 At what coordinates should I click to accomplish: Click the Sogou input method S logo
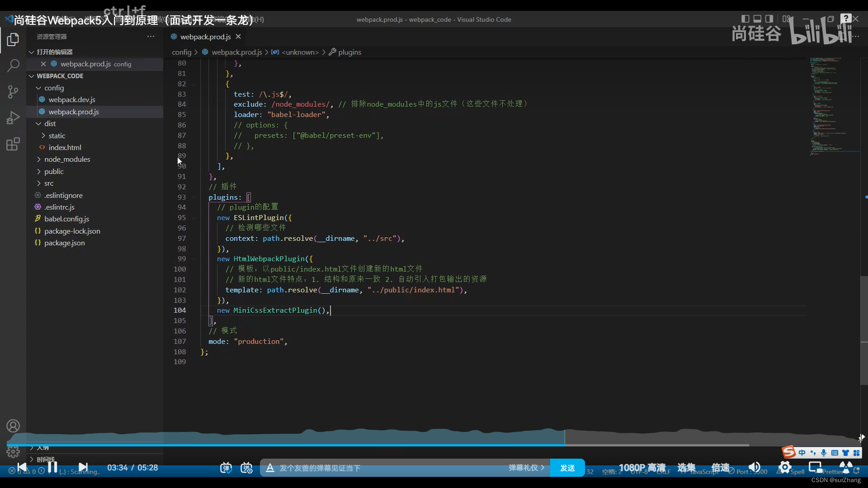(x=789, y=452)
